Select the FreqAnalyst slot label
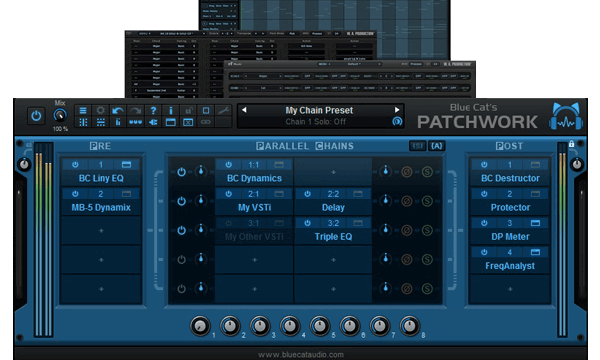This screenshot has width=600, height=360. click(x=510, y=266)
